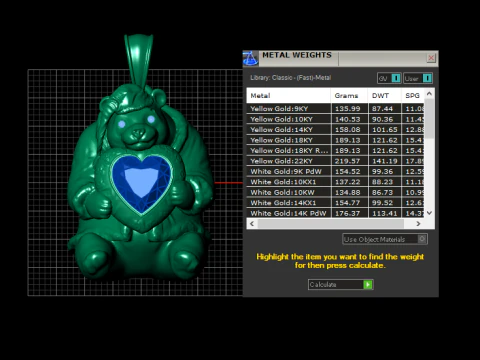Click the 86.73 DWT value
This screenshot has height=360, width=480.
tap(383, 192)
